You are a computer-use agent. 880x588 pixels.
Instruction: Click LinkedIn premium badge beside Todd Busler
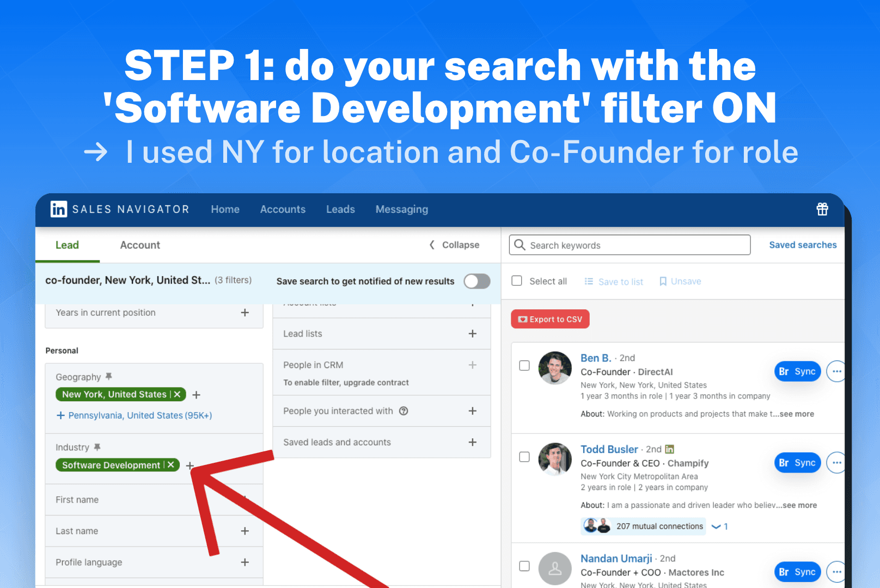click(670, 449)
